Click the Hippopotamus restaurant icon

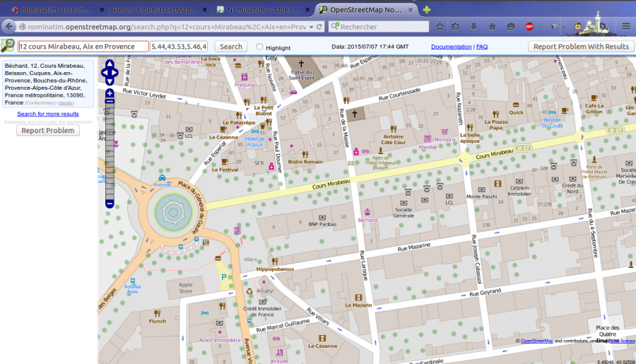pyautogui.click(x=275, y=262)
